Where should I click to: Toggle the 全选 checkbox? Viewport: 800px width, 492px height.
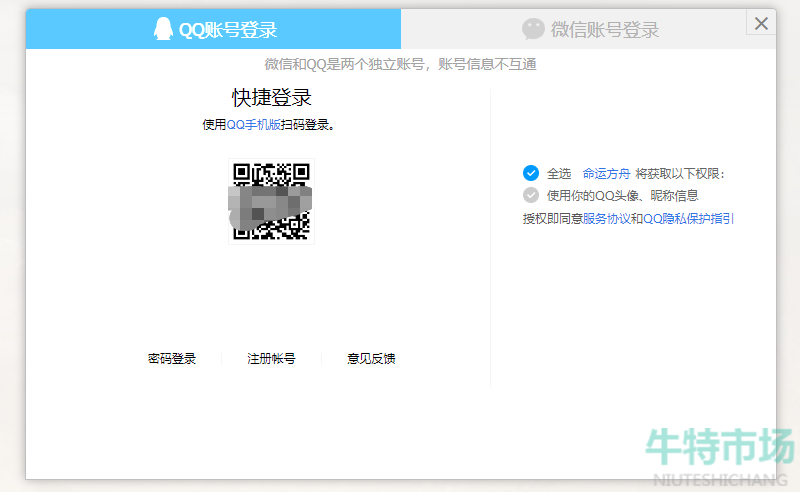coord(531,173)
